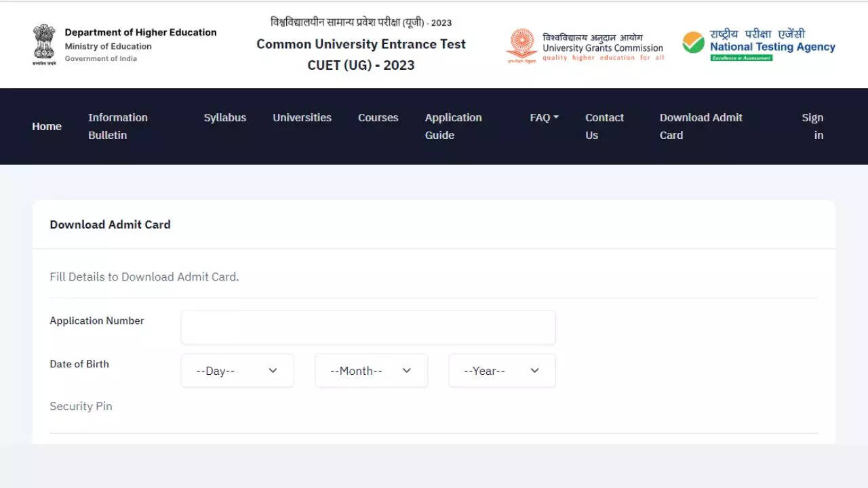Click the Department of Higher Education text
This screenshot has height=488, width=868.
pos(140,33)
